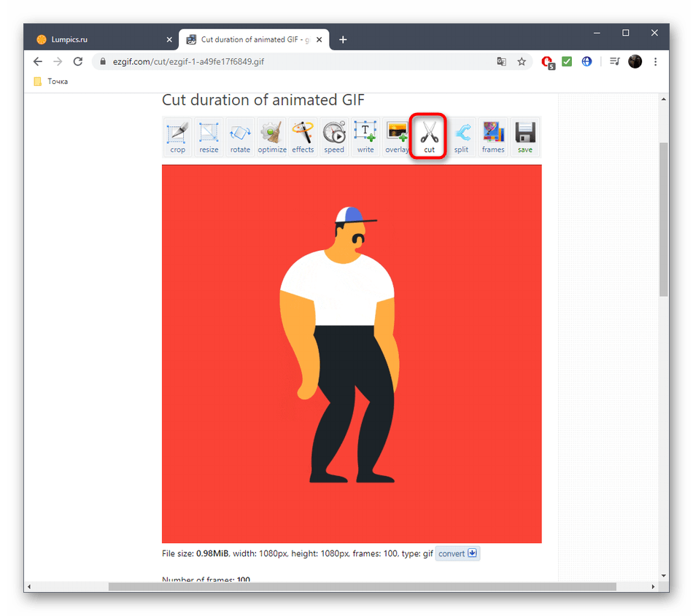Open the write text tool
Image resolution: width=693 pixels, height=616 pixels.
pos(365,137)
